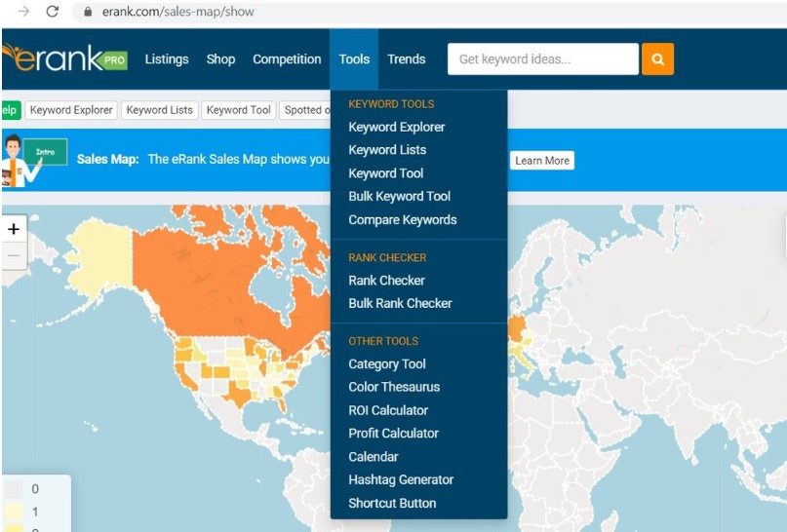Select Keyword Tool in Tools dropdown
787x532 pixels.
point(386,173)
